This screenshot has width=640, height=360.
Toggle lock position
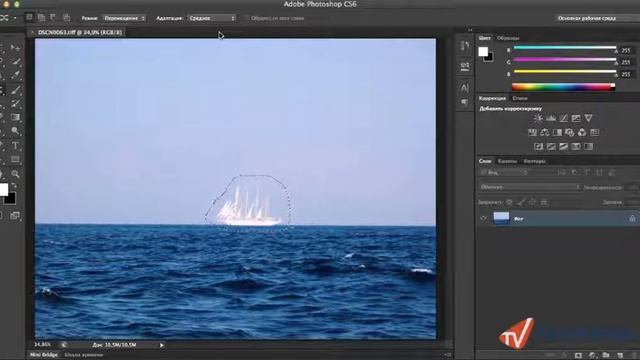pyautogui.click(x=532, y=202)
